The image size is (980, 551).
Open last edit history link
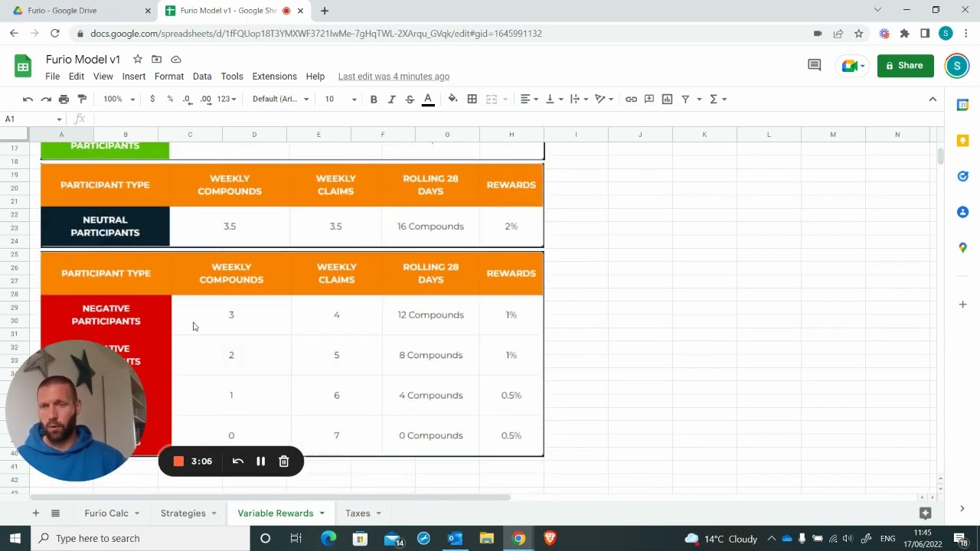394,77
